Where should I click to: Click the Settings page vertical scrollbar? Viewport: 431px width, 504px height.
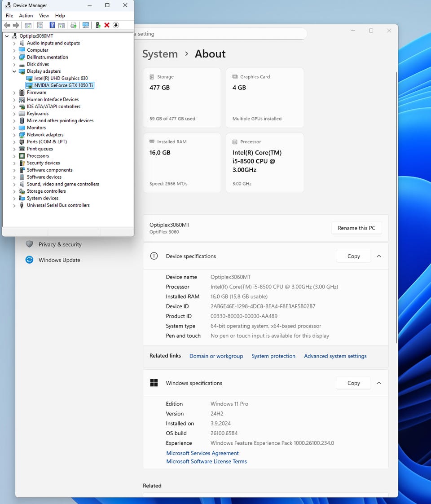click(x=396, y=202)
